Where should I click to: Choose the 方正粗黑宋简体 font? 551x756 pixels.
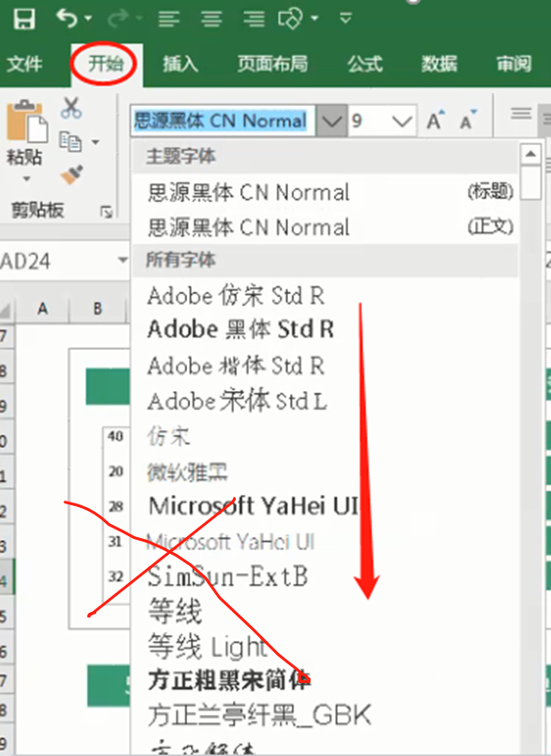pyautogui.click(x=326, y=681)
